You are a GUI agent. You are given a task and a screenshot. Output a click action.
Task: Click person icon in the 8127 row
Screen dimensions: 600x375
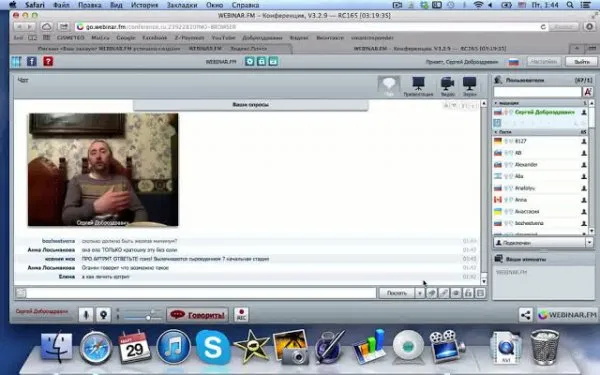pos(584,141)
